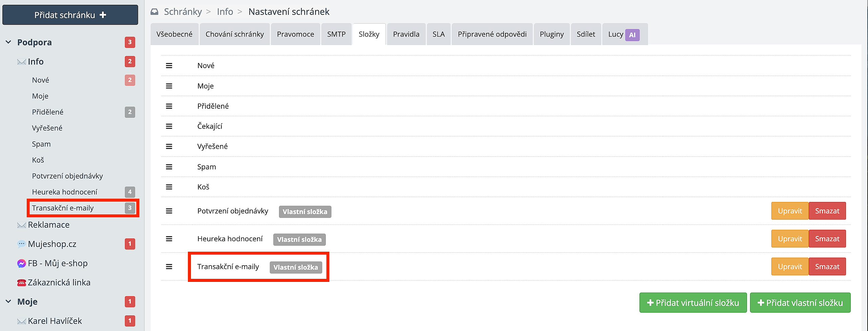Open the Spam folder in sidebar
The width and height of the screenshot is (868, 331).
[x=41, y=144]
